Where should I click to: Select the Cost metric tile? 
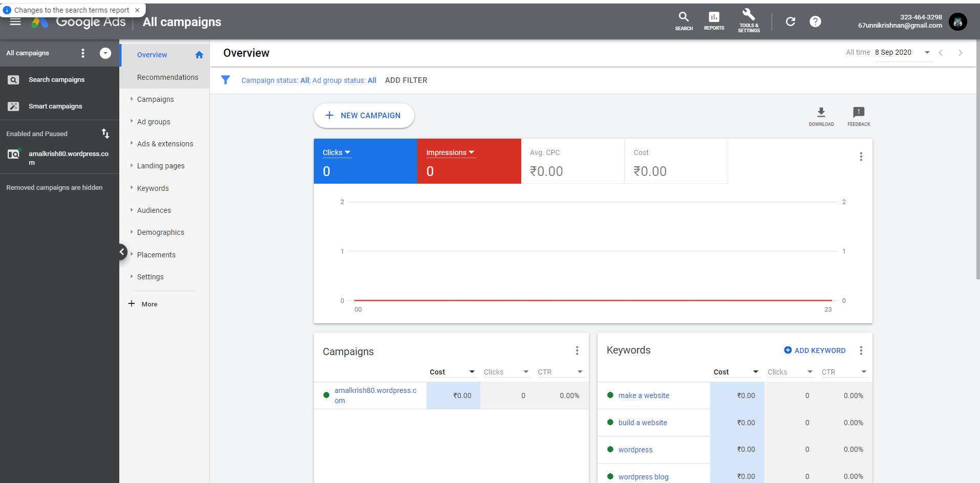click(676, 161)
